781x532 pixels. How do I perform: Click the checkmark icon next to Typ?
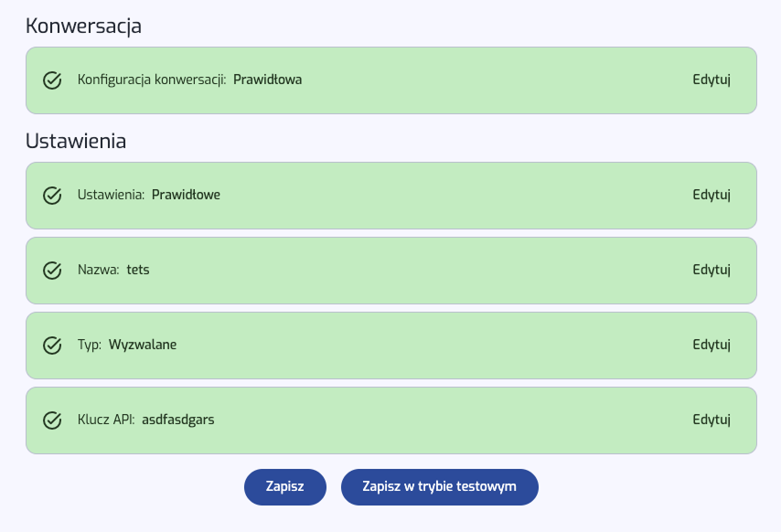pos(52,346)
